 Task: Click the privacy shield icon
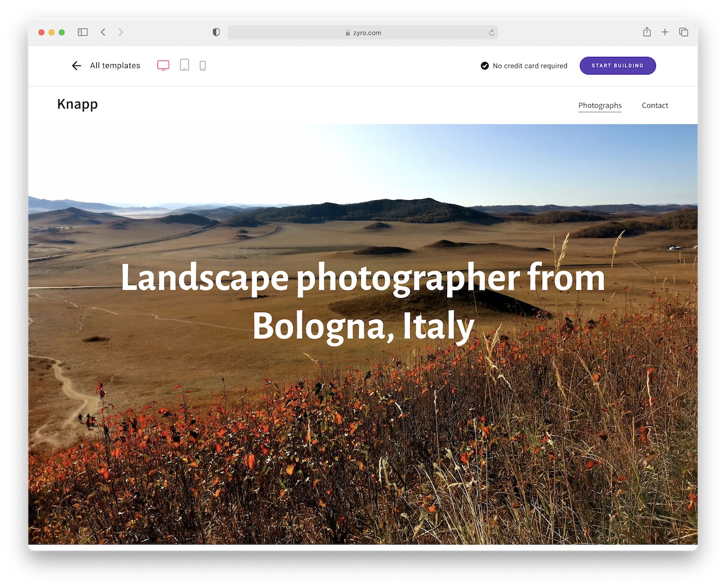coord(216,32)
